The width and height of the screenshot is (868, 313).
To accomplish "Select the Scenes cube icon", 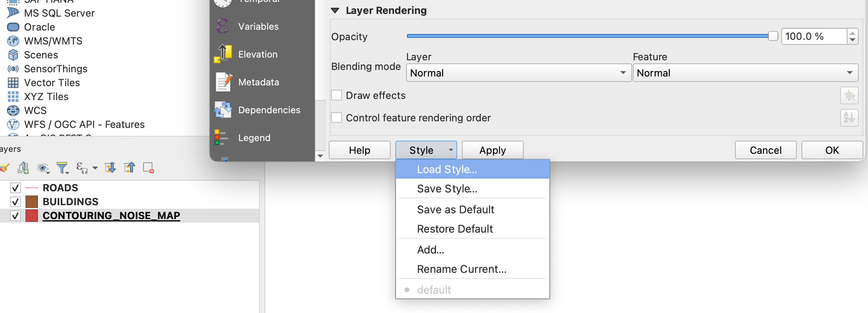I will [13, 55].
